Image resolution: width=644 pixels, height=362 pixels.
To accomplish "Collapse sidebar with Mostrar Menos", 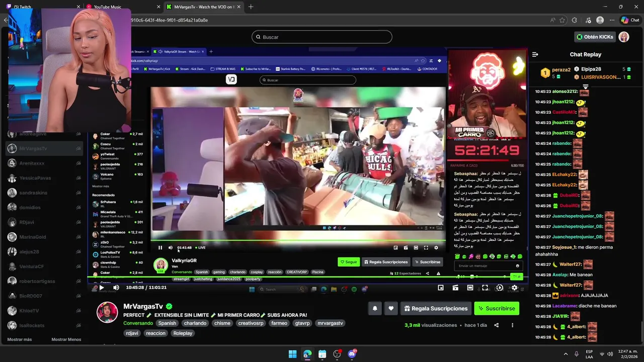I will point(66,339).
